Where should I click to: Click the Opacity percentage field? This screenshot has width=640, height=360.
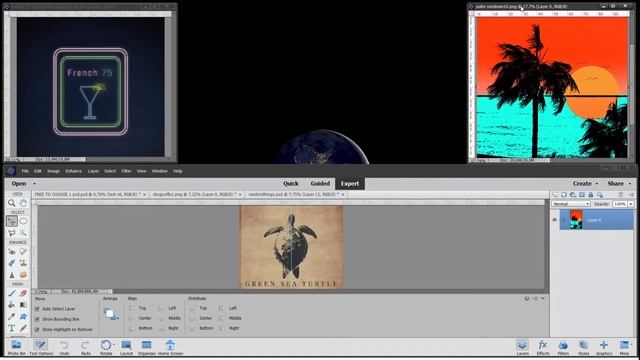620,204
